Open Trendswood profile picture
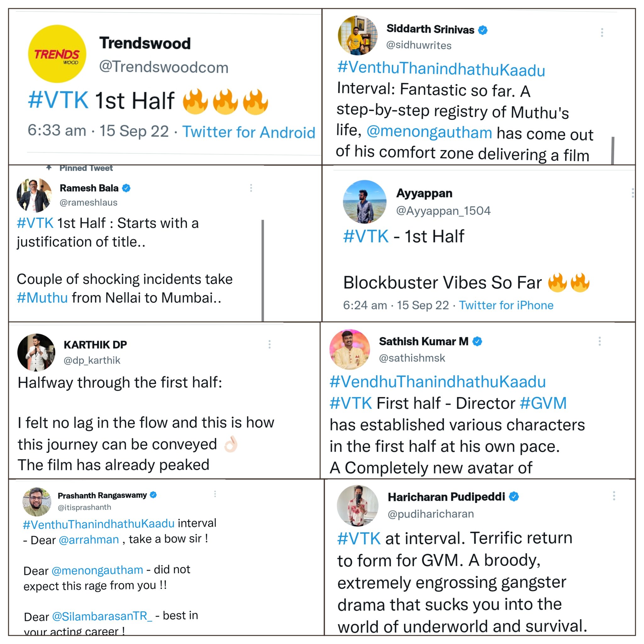 coord(57,54)
